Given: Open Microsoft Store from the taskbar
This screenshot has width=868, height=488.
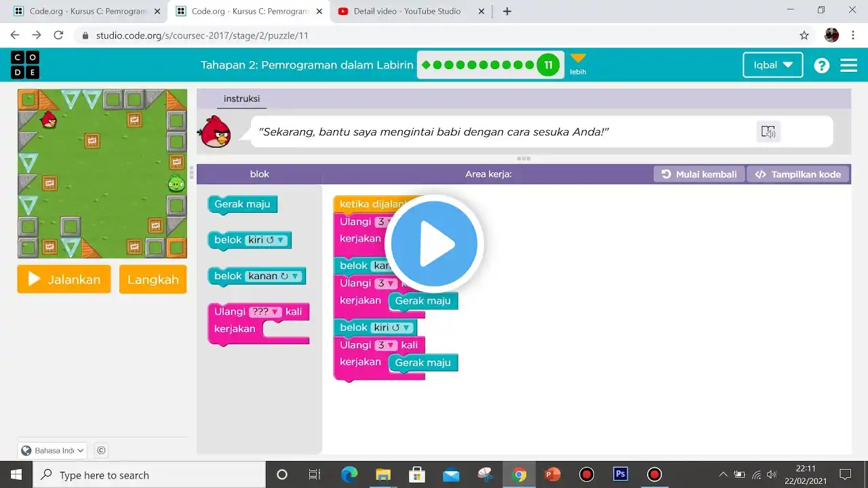Looking at the screenshot, I should 417,474.
